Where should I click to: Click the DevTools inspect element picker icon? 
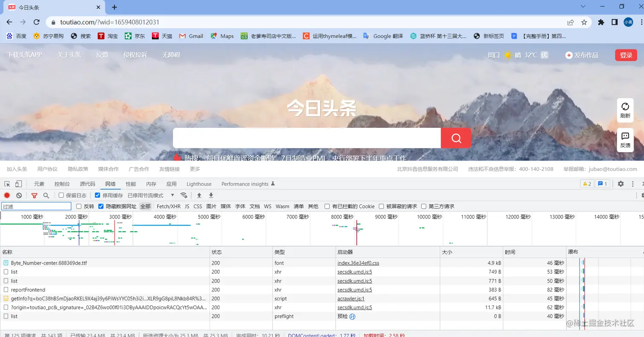tap(7, 184)
